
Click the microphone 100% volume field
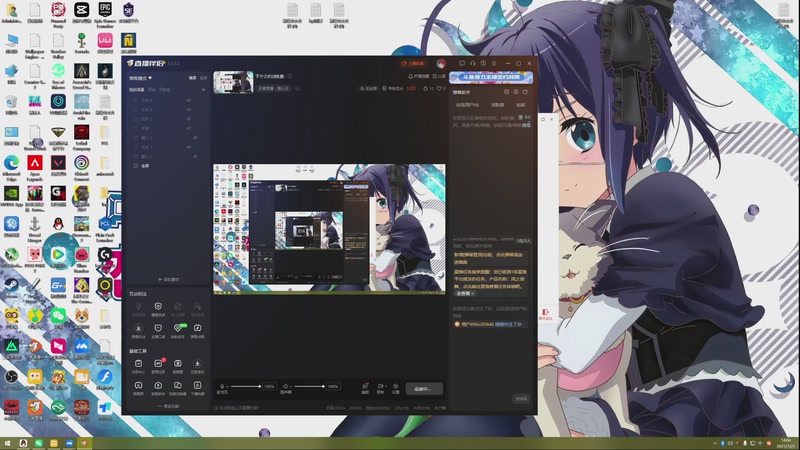coord(269,386)
